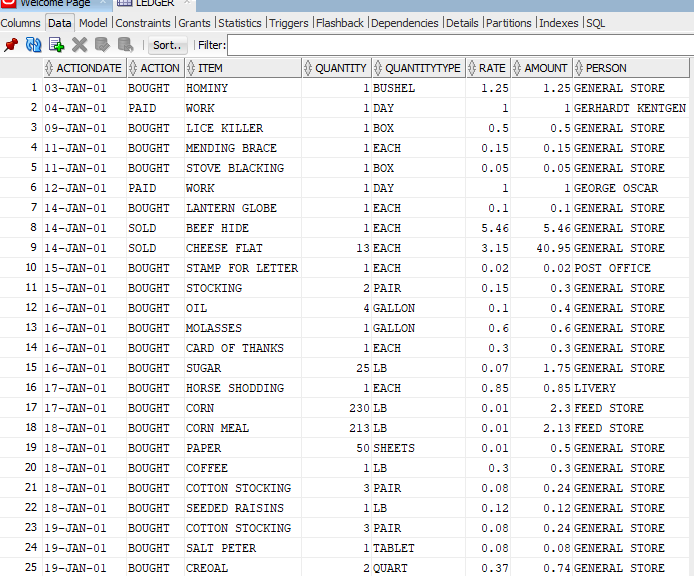Click the CREOAL cell

coord(243,568)
